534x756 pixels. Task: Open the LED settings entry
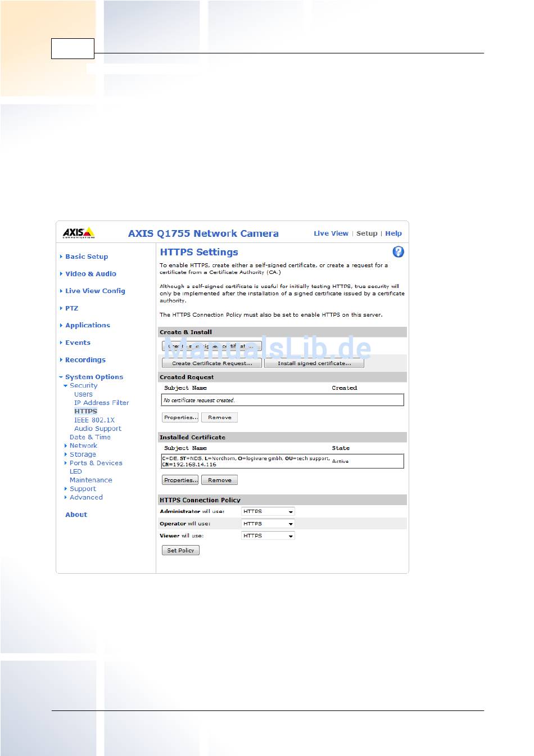76,471
